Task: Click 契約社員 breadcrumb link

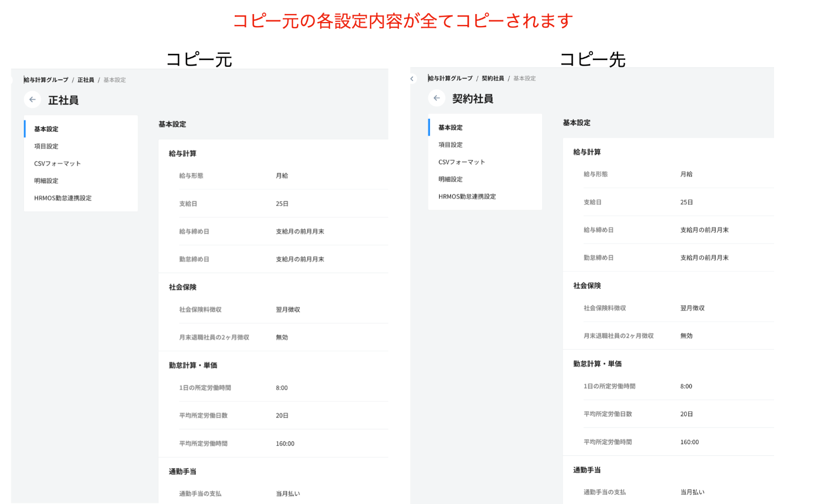Action: click(493, 79)
